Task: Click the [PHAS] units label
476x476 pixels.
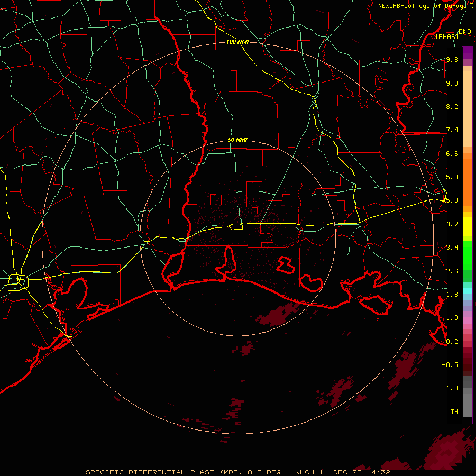Action: 447,36
